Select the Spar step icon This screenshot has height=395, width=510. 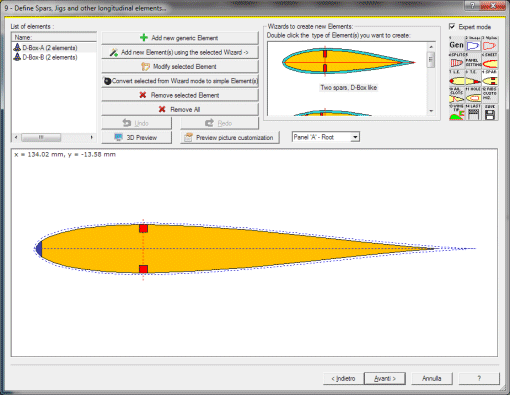tap(490, 78)
